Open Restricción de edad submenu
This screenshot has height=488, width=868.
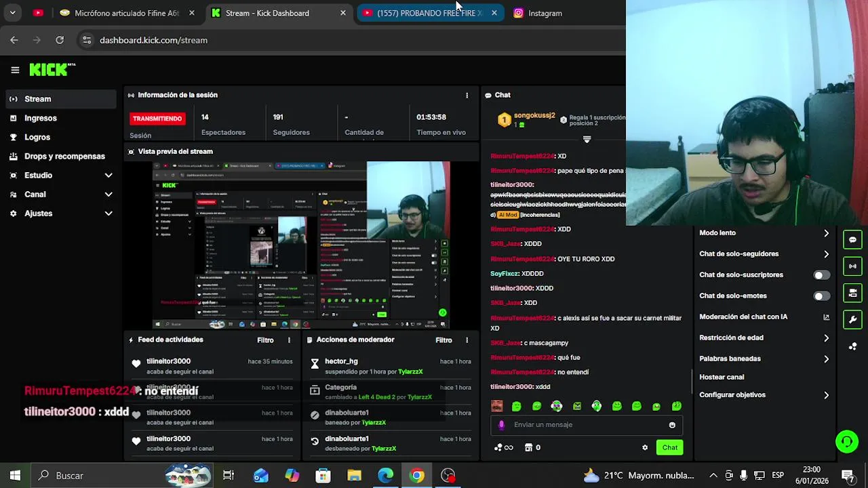point(764,338)
